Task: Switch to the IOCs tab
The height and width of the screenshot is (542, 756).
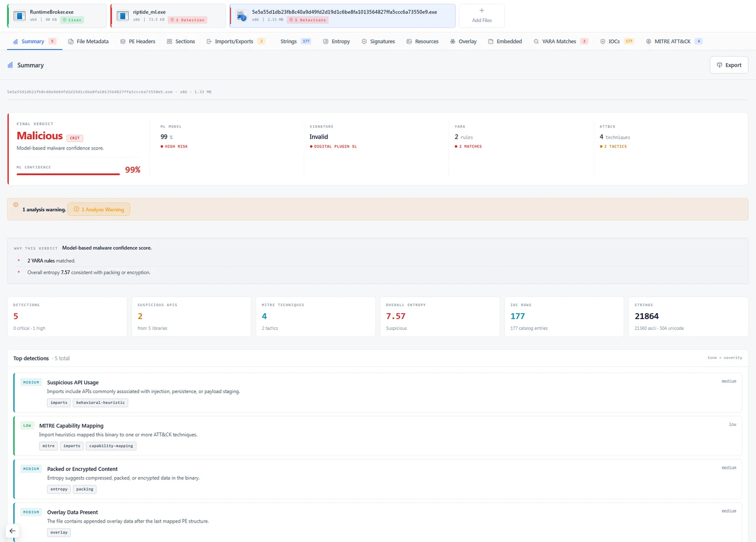Action: (617, 41)
